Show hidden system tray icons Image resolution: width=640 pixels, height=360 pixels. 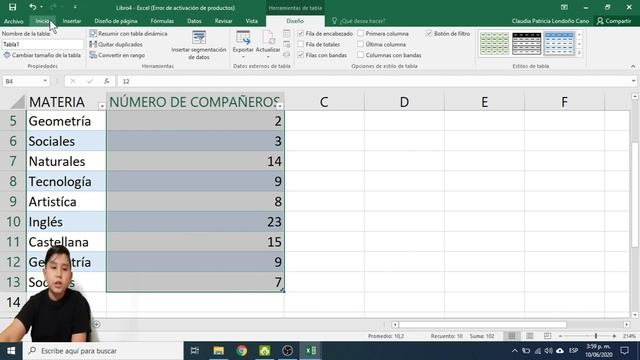pyautogui.click(x=515, y=351)
